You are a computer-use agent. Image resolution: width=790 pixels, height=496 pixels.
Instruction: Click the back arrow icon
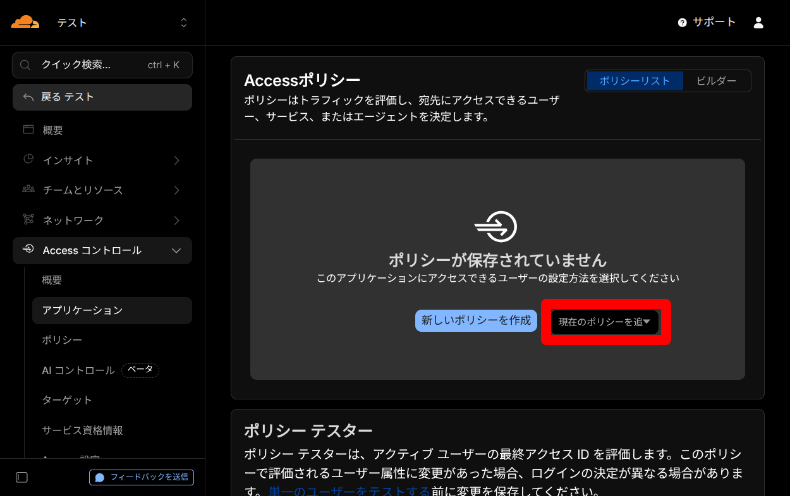tap(28, 97)
